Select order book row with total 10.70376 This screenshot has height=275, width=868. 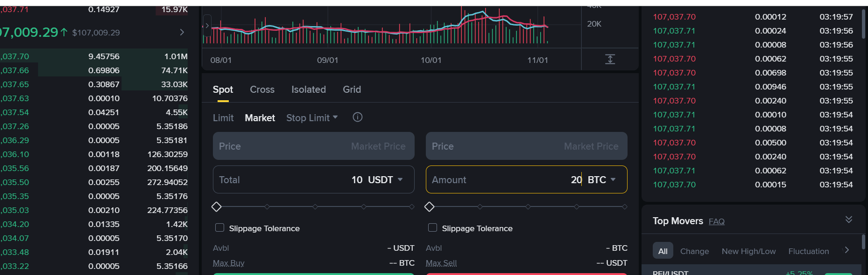click(94, 98)
